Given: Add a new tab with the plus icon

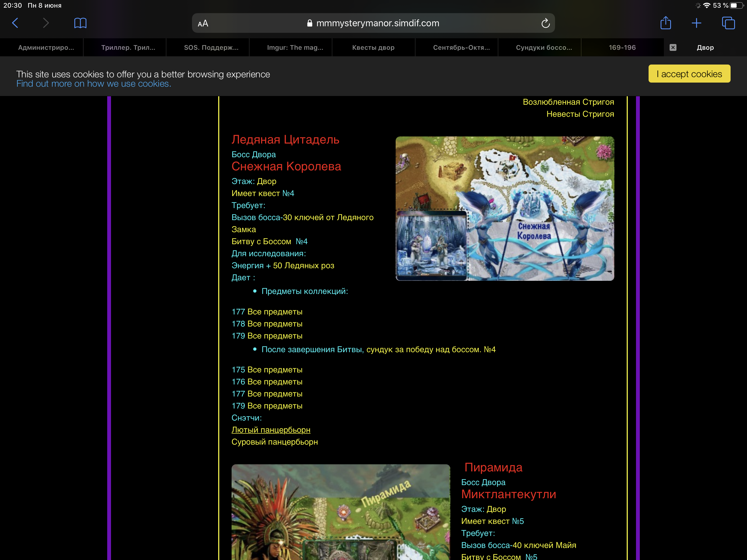Looking at the screenshot, I should tap(696, 23).
